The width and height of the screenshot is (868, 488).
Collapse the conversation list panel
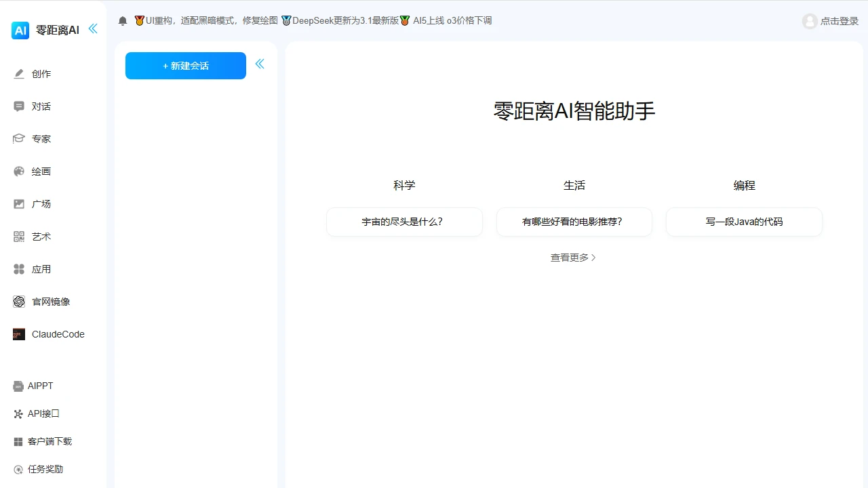point(260,62)
